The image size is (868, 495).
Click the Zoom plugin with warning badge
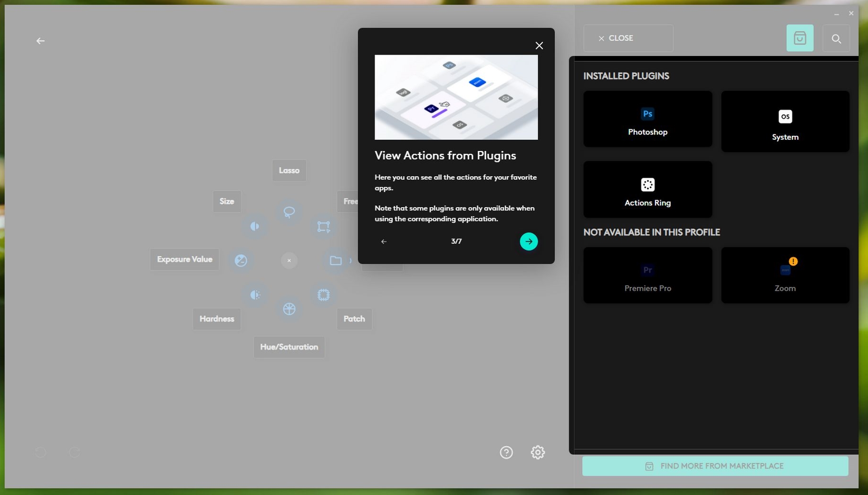[785, 276]
